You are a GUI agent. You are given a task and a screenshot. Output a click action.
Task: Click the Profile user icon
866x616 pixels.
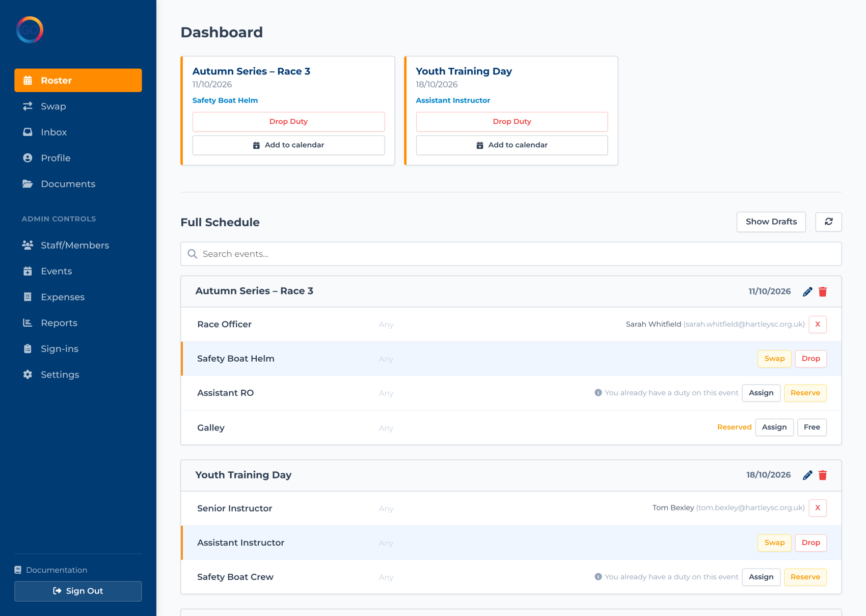(x=28, y=158)
